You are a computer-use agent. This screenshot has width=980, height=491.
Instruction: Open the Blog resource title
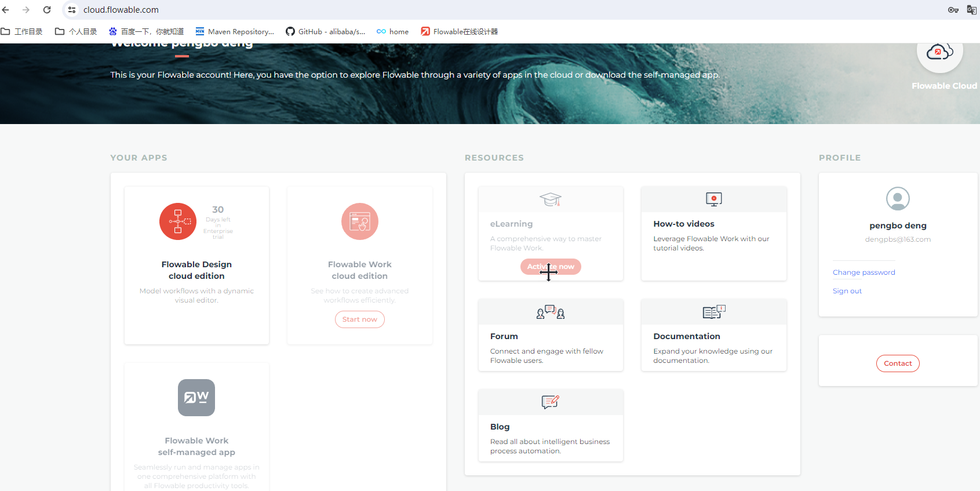[500, 427]
